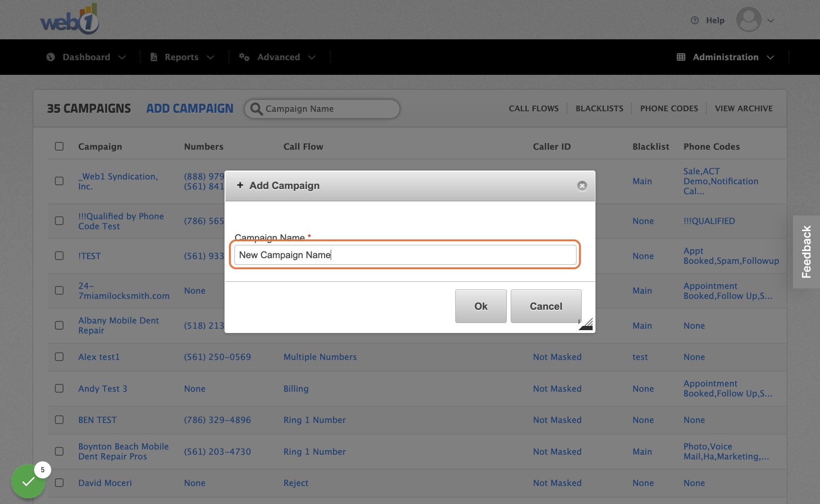The image size is (820, 504).
Task: Open the Help question-mark icon
Action: pos(694,20)
